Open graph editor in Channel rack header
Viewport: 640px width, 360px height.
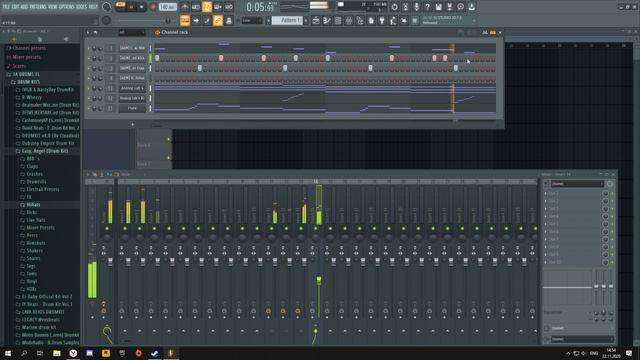click(x=485, y=32)
